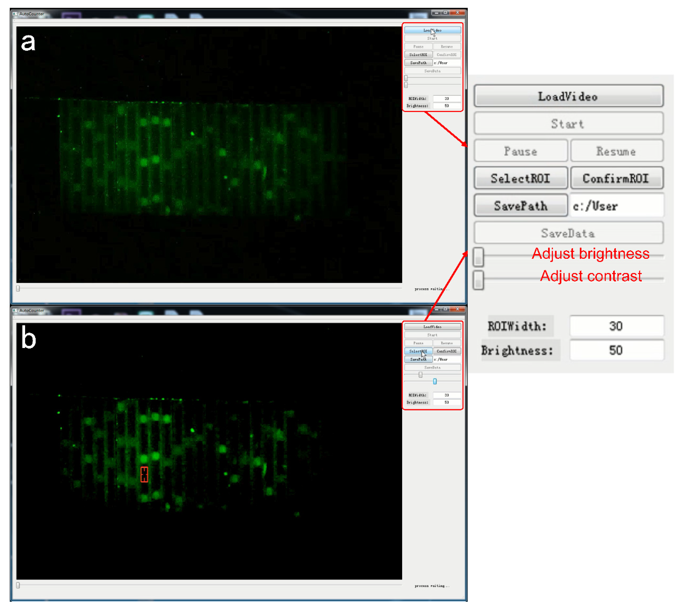Click the AutoCounter title icon in window a
This screenshot has width=688, height=616.
tap(15, 14)
